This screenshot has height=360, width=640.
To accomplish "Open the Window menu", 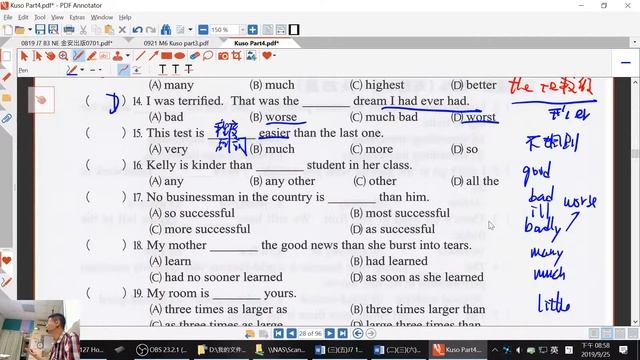I will pos(102,17).
